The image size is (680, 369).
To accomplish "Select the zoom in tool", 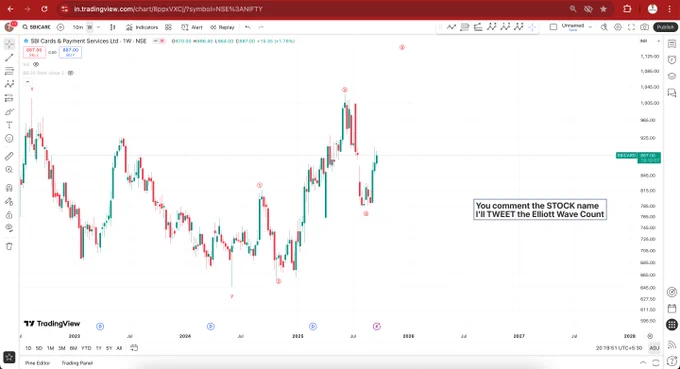I will tap(9, 170).
